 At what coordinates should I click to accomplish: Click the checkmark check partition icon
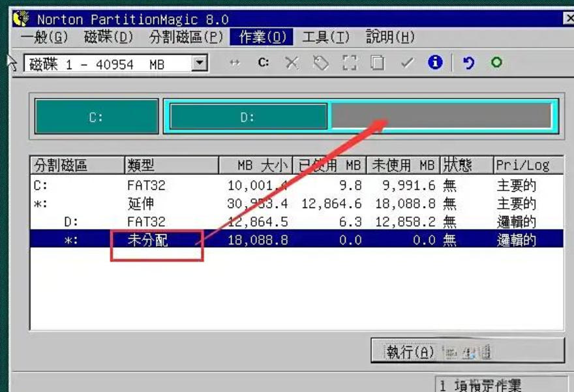point(407,63)
